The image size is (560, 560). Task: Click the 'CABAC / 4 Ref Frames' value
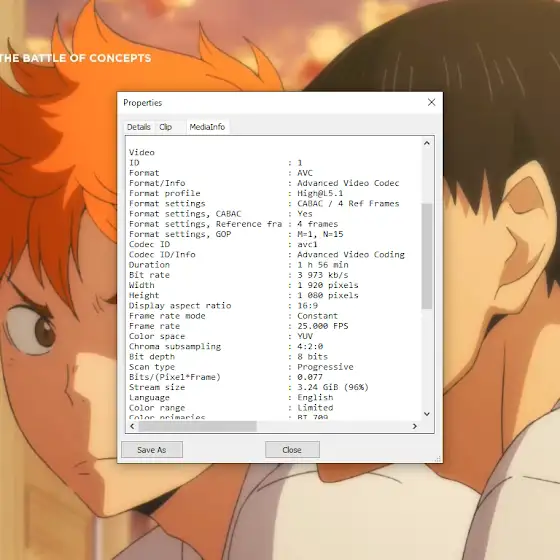(x=348, y=204)
